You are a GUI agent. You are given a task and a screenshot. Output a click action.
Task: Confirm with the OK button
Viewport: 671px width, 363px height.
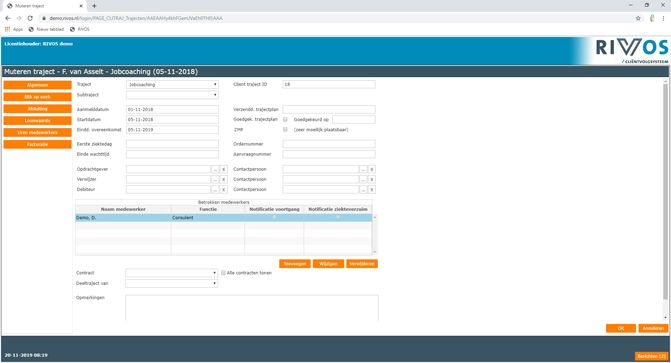point(621,328)
